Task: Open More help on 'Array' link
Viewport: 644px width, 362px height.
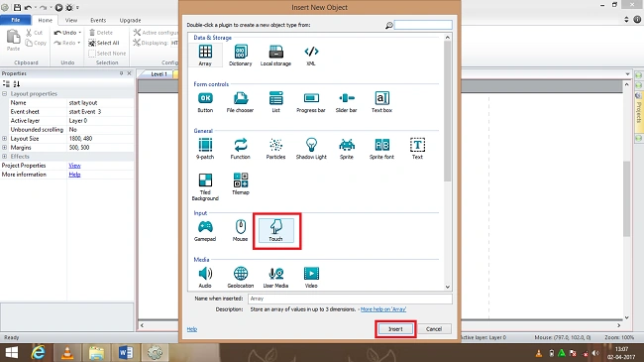Action: (383, 309)
